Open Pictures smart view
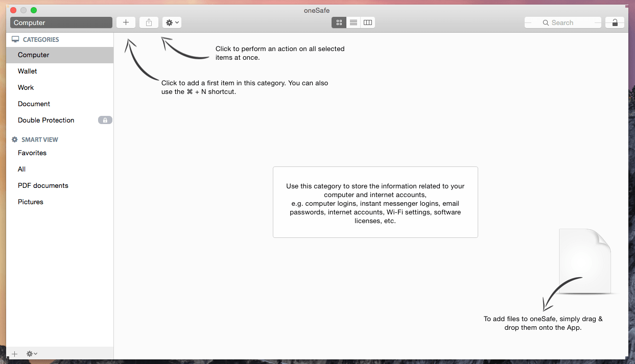Screen dimensions: 635x364 point(60,202)
